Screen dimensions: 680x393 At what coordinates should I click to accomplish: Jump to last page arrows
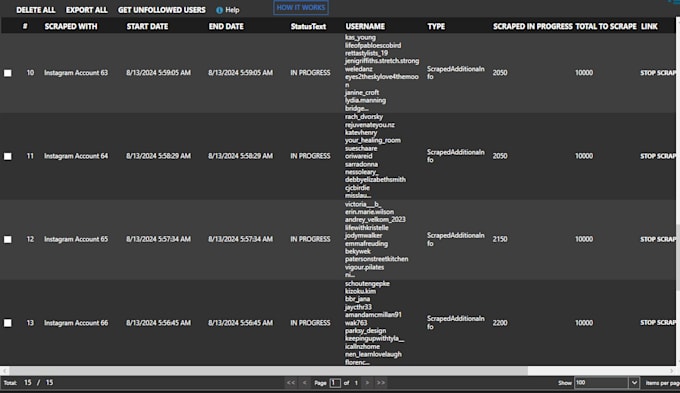381,383
